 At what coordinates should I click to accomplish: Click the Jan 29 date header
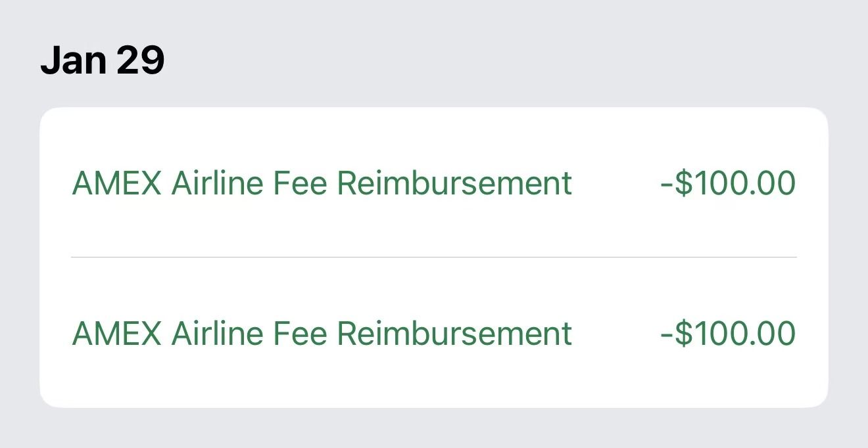pyautogui.click(x=103, y=60)
